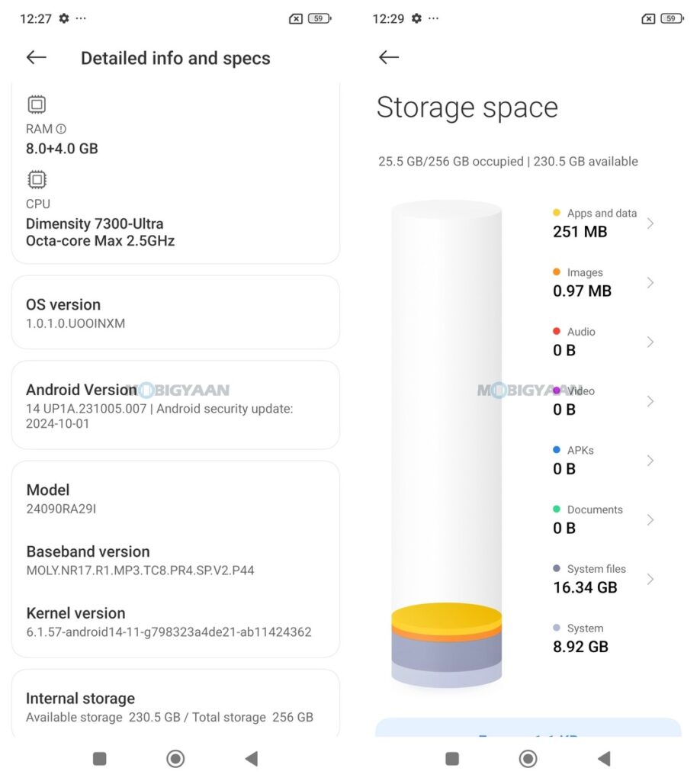The height and width of the screenshot is (781, 700).
Task: Open the Internal storage entry
Action: pyautogui.click(x=175, y=707)
